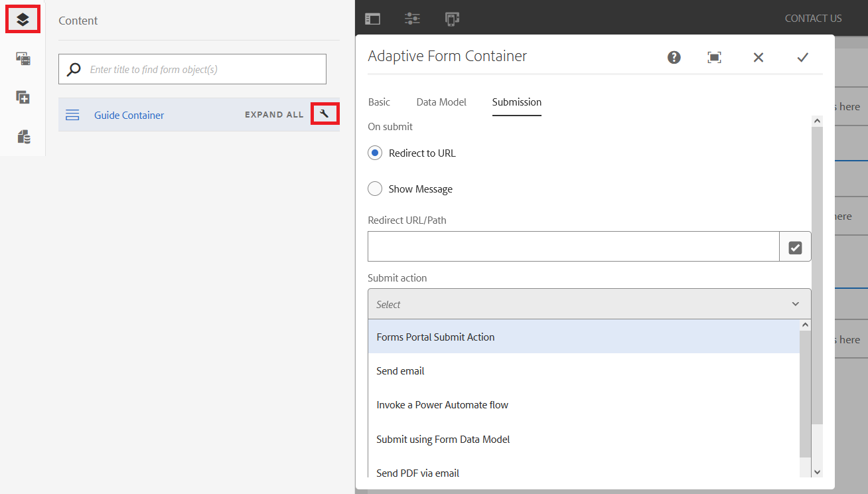
Task: Click the Redirect URL path picker checkbox button
Action: pos(795,247)
